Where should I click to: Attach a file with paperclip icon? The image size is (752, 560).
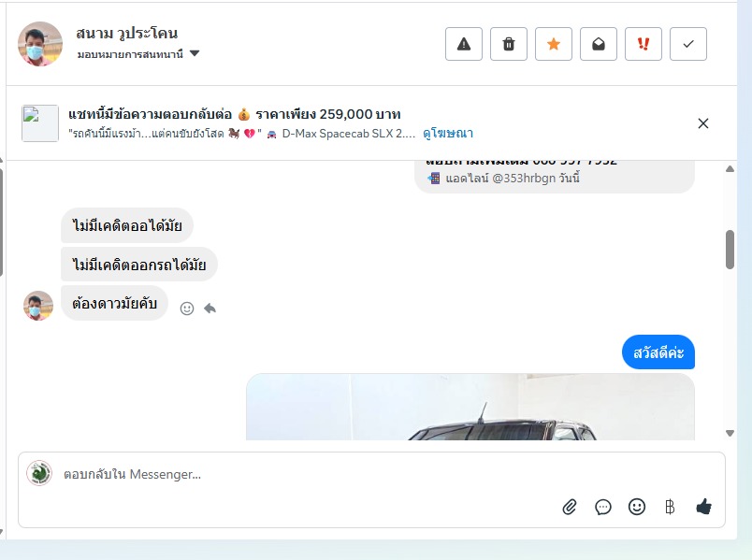coord(570,507)
